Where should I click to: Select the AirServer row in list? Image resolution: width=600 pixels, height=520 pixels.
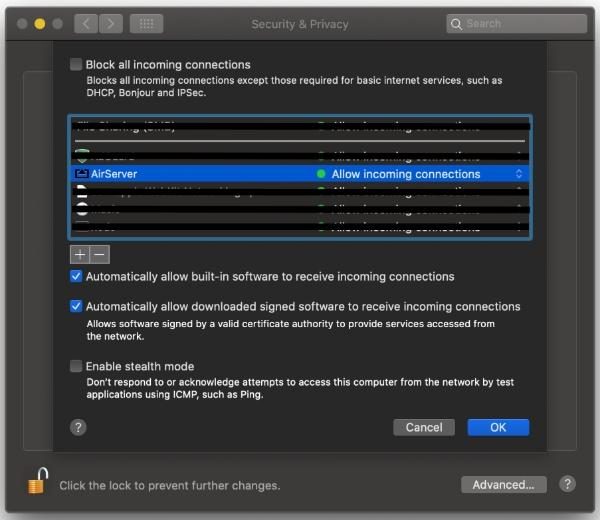pos(300,174)
